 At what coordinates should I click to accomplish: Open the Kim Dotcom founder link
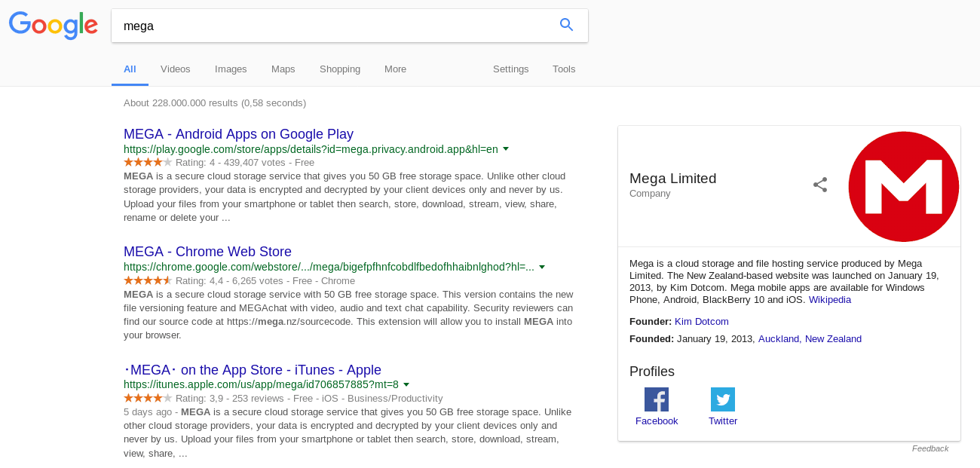pyautogui.click(x=702, y=321)
